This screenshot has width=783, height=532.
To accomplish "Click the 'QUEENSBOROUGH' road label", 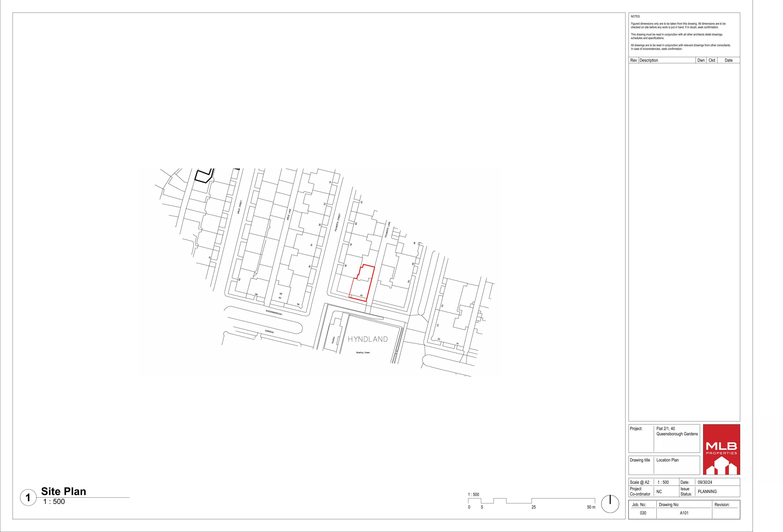I will click(274, 313).
